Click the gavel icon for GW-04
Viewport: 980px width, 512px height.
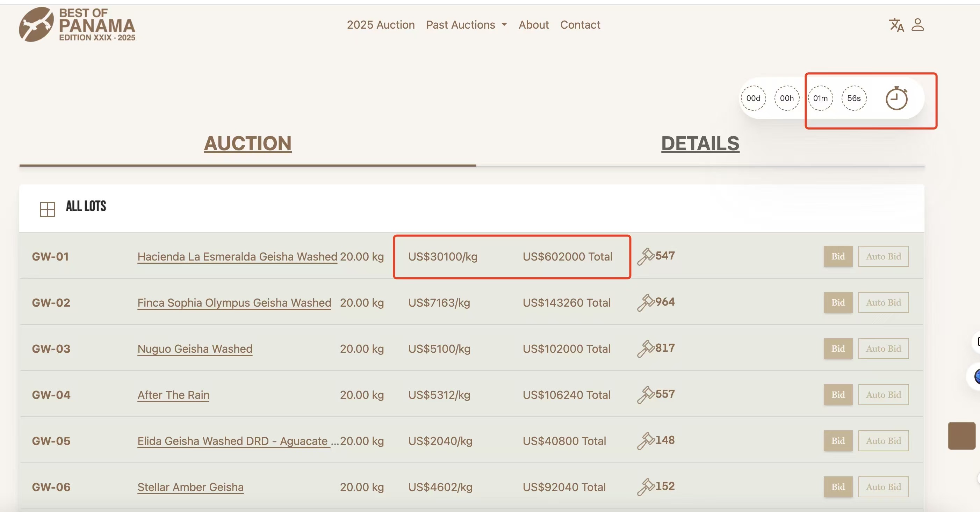[x=646, y=395]
